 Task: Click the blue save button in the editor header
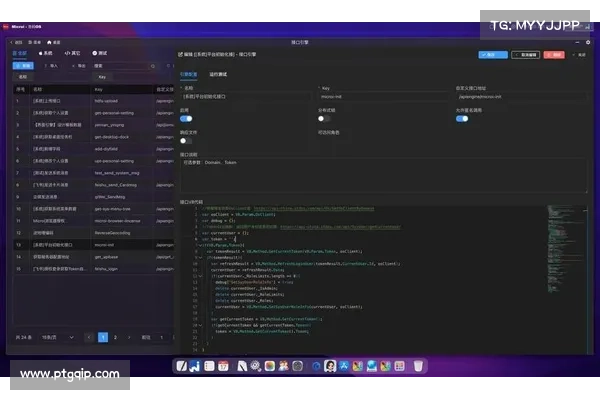(493, 55)
